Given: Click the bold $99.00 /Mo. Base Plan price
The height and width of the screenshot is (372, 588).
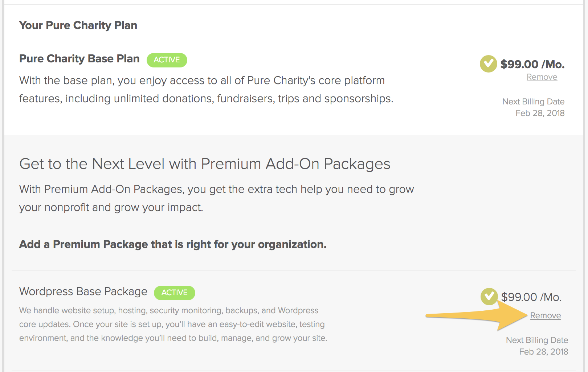Looking at the screenshot, I should [x=532, y=64].
